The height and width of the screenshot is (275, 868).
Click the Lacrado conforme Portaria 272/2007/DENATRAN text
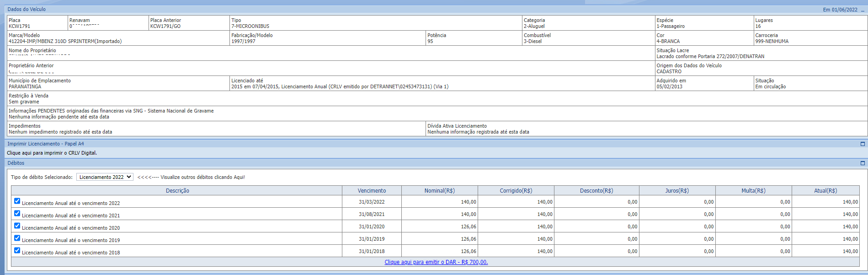tap(711, 56)
